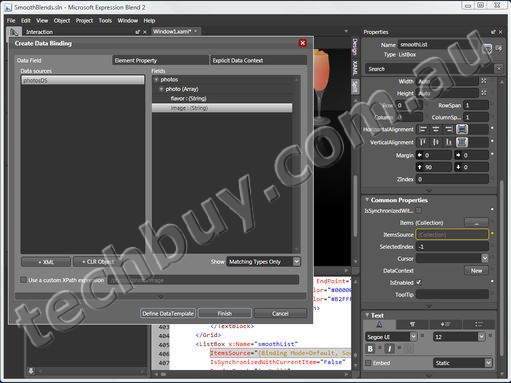Set VerticalAlignment to Bottom
This screenshot has width=511, height=383.
pos(449,142)
